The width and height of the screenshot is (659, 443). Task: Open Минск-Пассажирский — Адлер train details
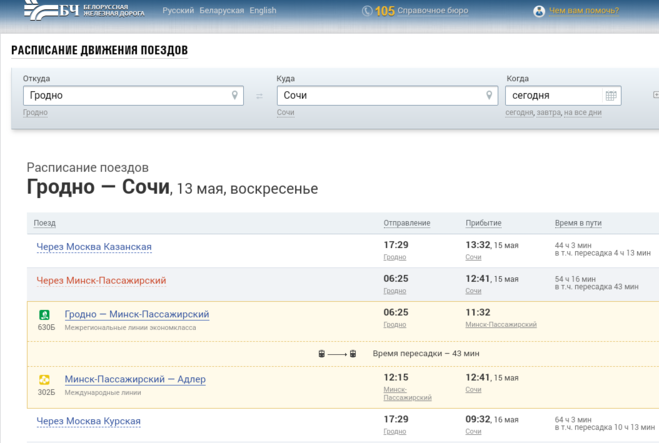point(135,379)
